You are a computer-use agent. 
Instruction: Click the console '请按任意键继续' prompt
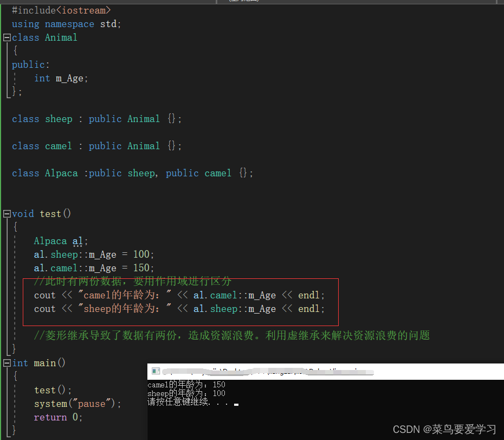193,402
